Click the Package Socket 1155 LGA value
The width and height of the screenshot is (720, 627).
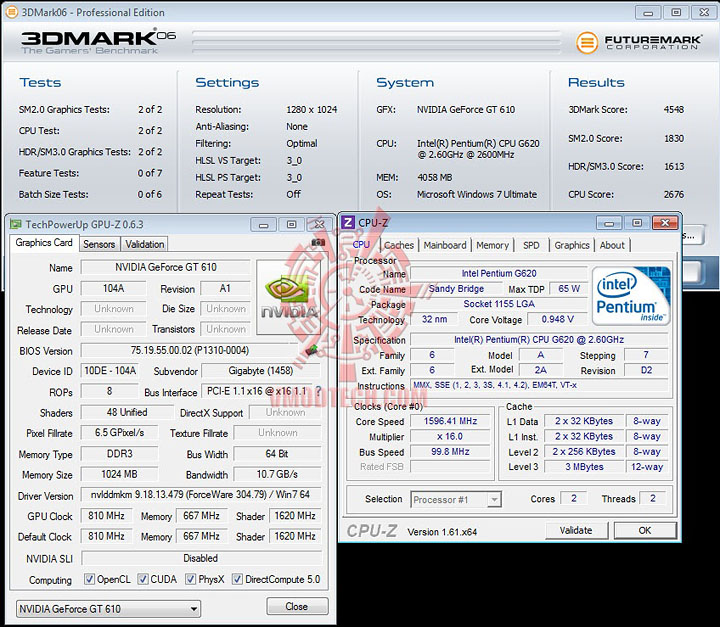(499, 304)
